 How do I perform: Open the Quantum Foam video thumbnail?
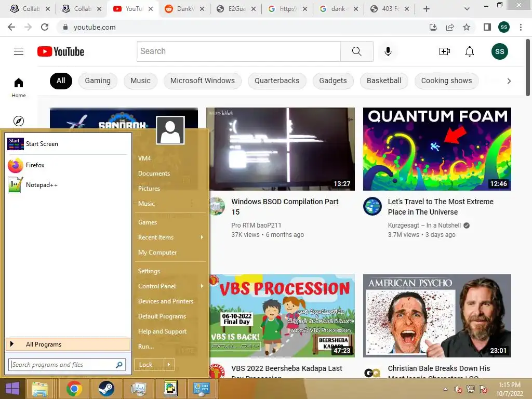coord(437,149)
